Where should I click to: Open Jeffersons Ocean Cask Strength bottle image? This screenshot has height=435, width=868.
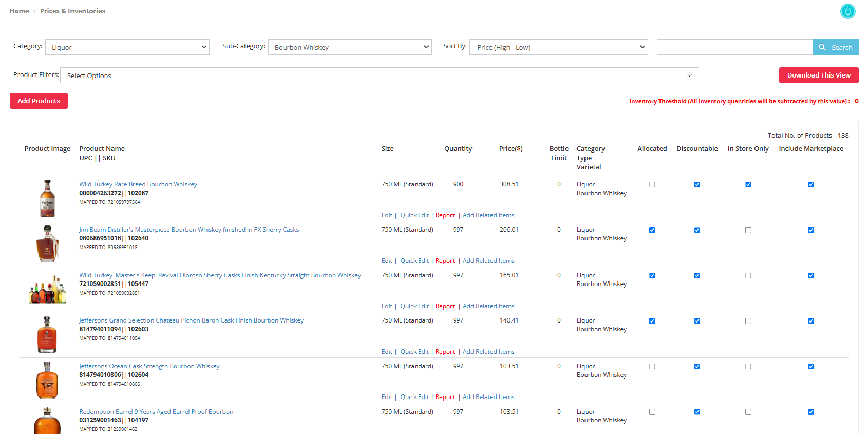tap(47, 380)
